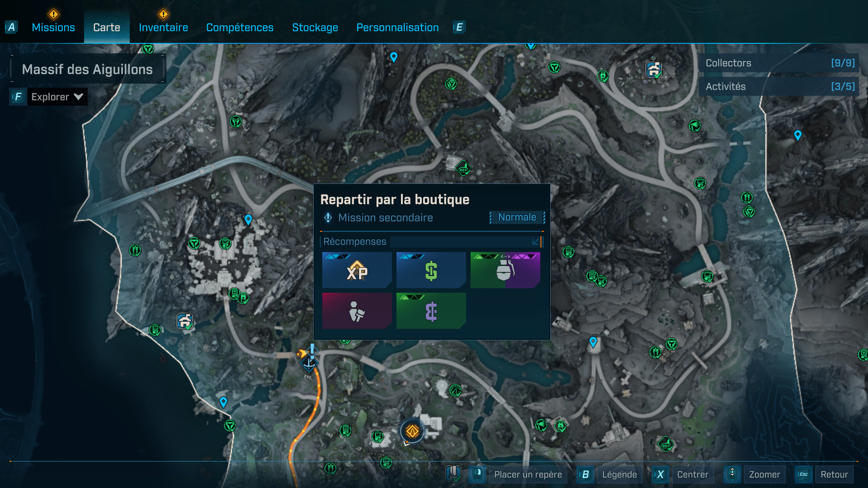
Task: Open the Missions tab
Action: click(x=53, y=28)
